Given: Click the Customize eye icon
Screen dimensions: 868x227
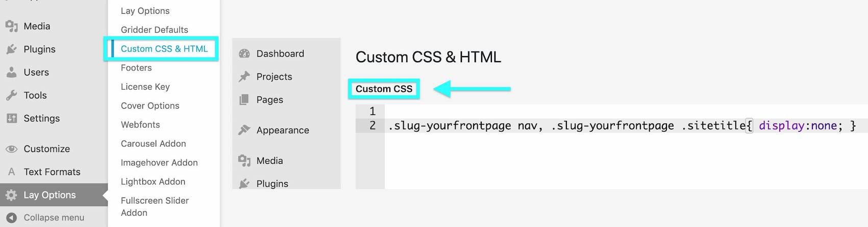Looking at the screenshot, I should (11, 149).
